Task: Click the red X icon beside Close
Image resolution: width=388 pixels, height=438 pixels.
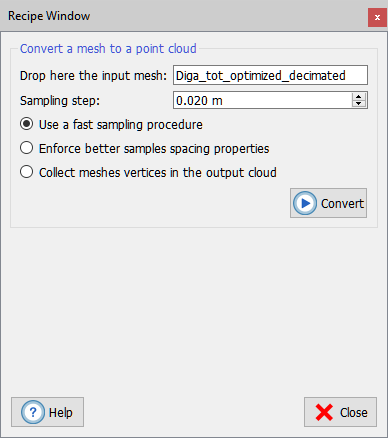Action: pyautogui.click(x=324, y=412)
